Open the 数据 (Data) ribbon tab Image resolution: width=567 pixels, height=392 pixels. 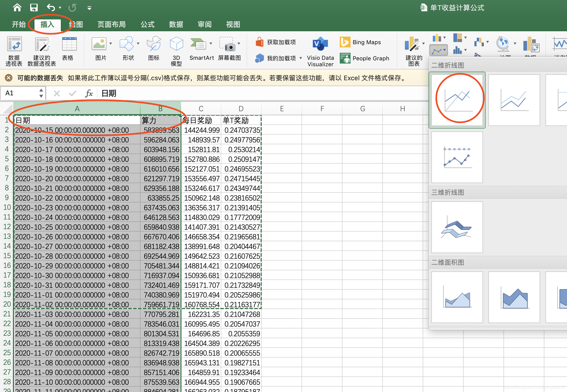pyautogui.click(x=176, y=24)
